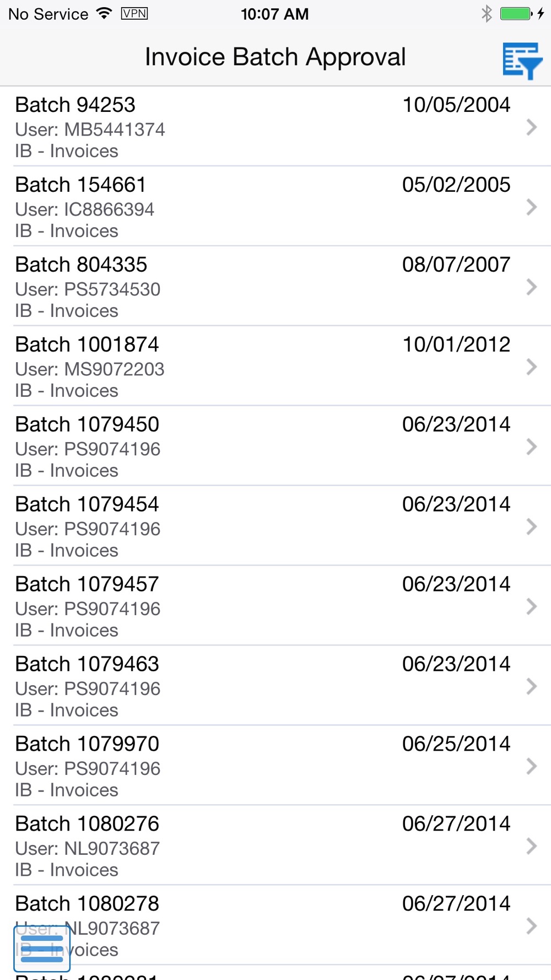The image size is (551, 980).
Task: Open the filter icon in header
Action: point(522,61)
